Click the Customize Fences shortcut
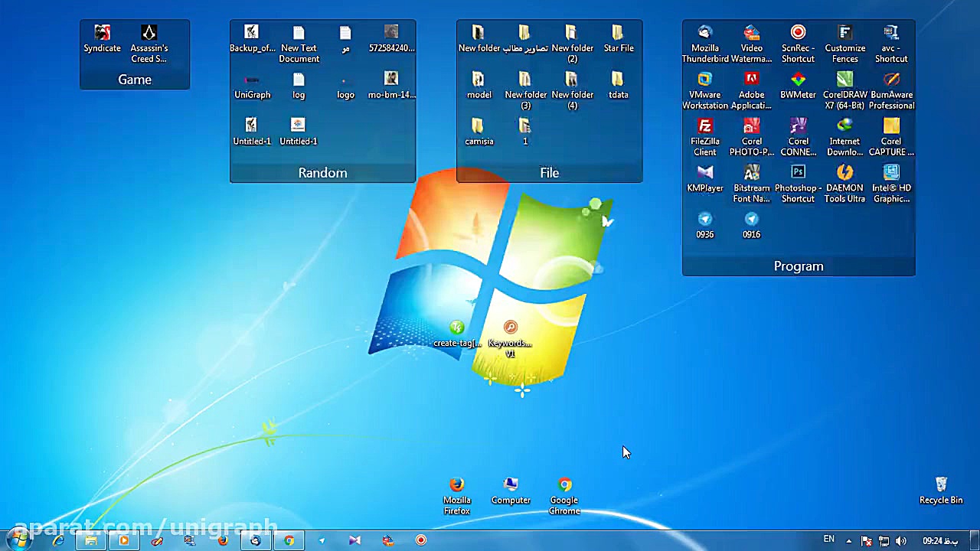980x551 pixels. point(844,34)
